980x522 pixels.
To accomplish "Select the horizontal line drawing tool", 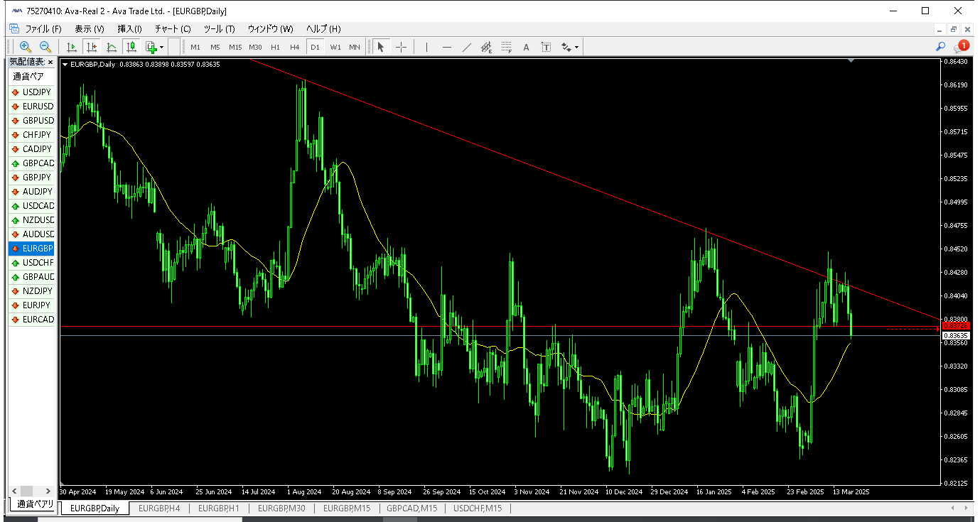I will [x=446, y=47].
